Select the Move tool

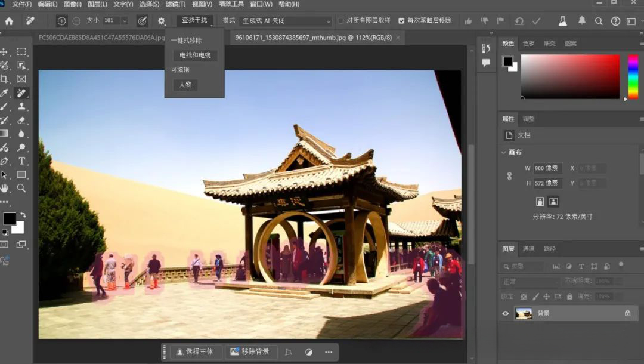(x=5, y=52)
